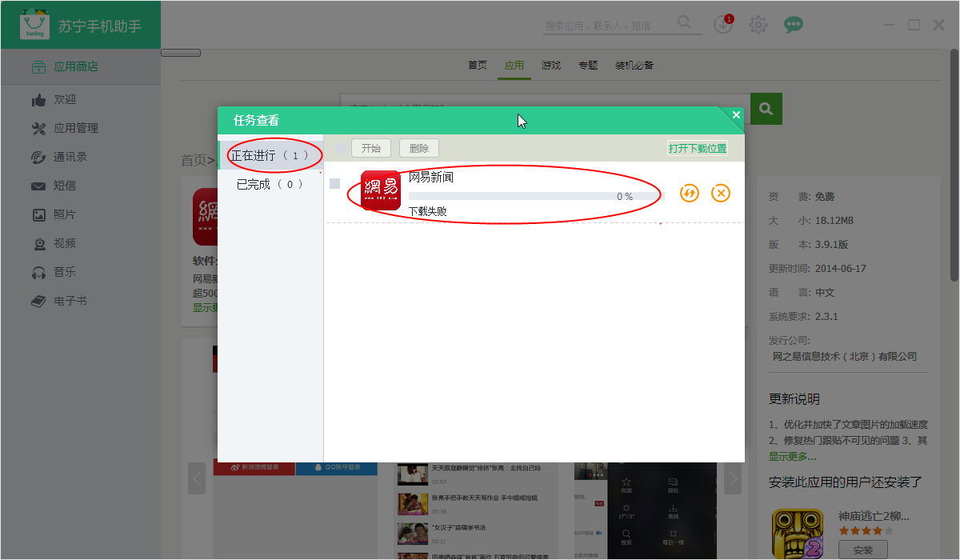Click 网之易信息技术（北京）有限公司 text
960x560 pixels.
845,357
